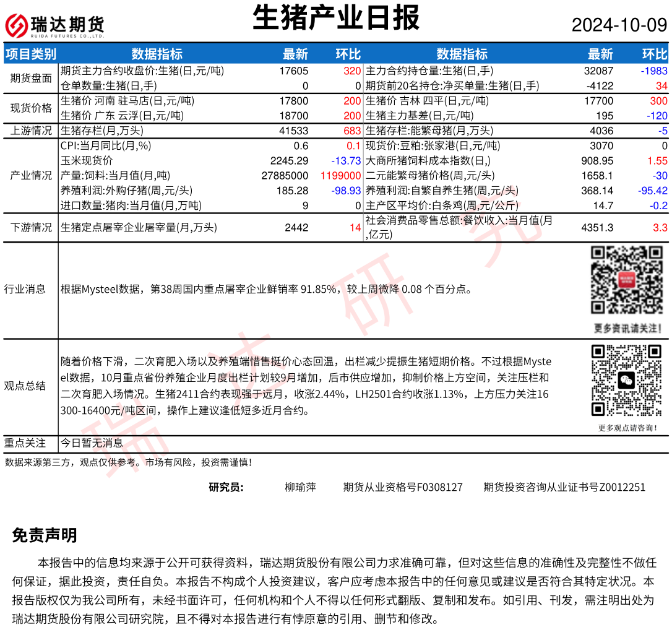Click the WeChat QR code
The width and height of the screenshot is (672, 627).
tap(626, 380)
